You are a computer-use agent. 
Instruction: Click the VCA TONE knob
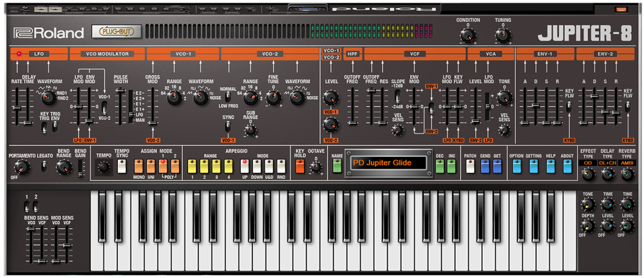504,98
